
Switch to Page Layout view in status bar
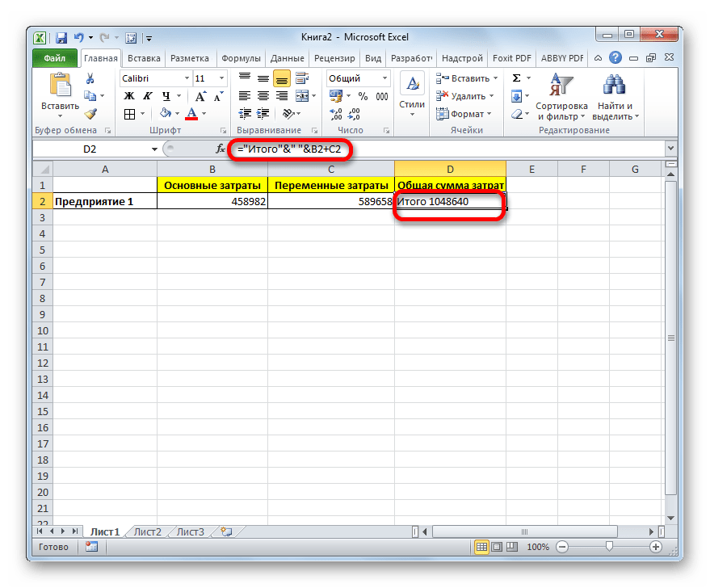click(x=498, y=547)
